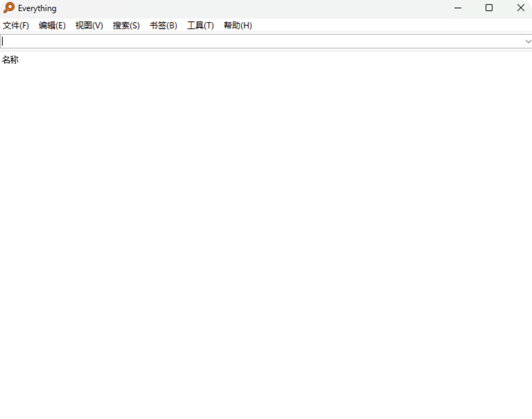Open the 视图(V) menu

[89, 25]
